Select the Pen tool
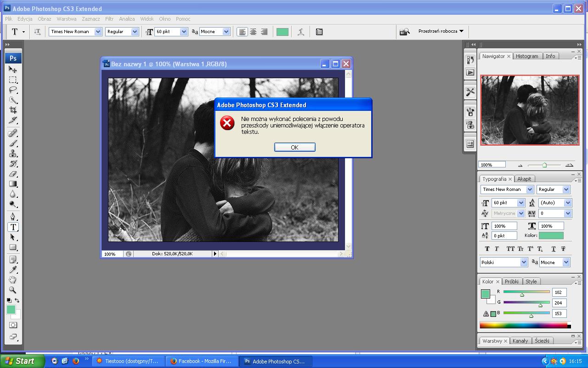The image size is (588, 368). click(x=13, y=217)
